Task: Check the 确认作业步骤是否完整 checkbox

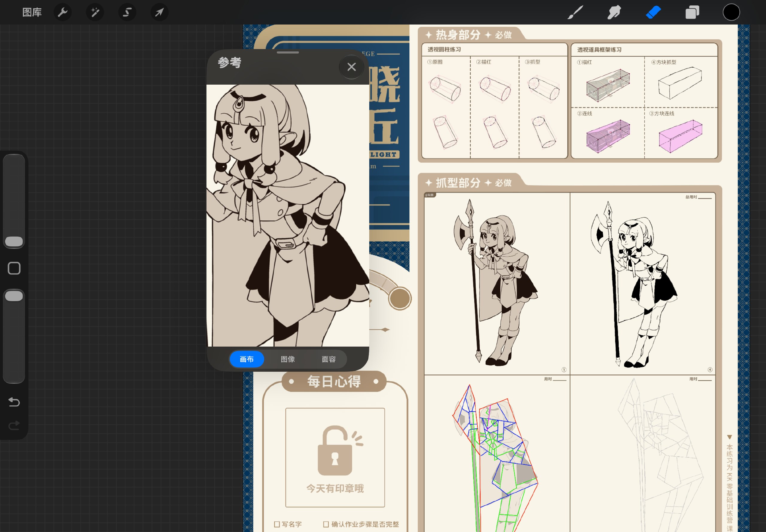Action: coord(326,524)
